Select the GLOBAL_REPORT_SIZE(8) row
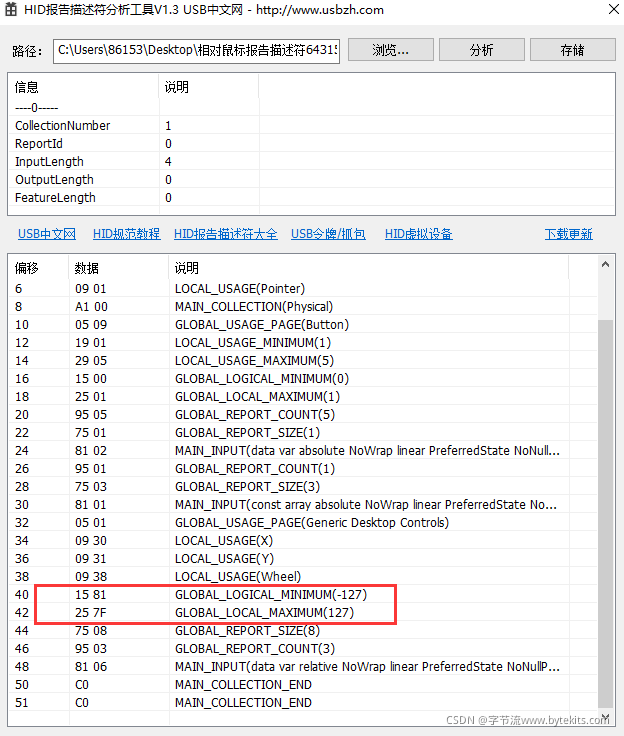 point(303,630)
